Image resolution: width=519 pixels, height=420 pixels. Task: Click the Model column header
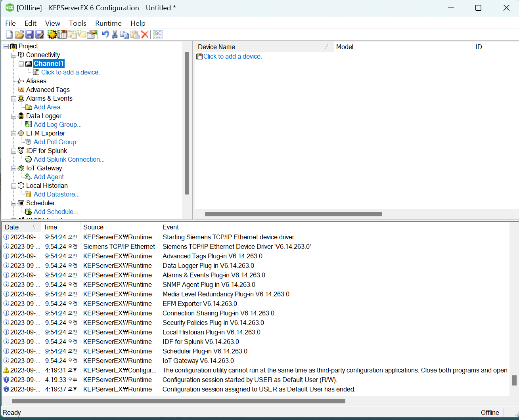403,47
